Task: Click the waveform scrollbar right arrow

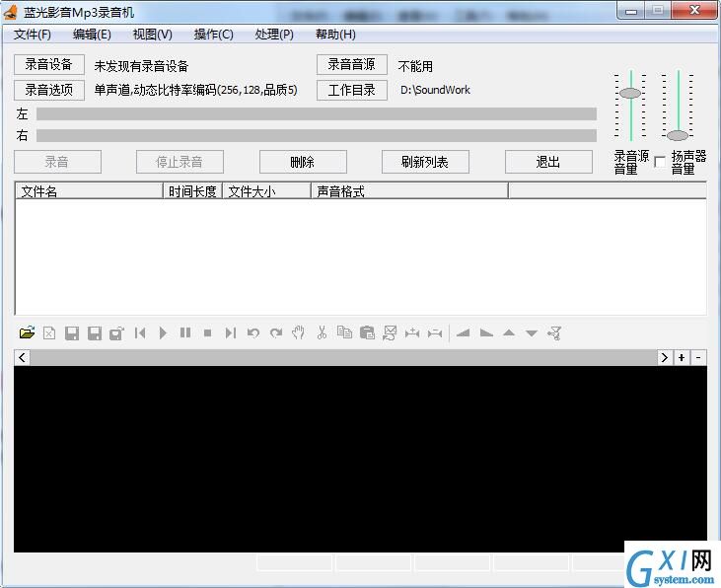Action: point(665,357)
